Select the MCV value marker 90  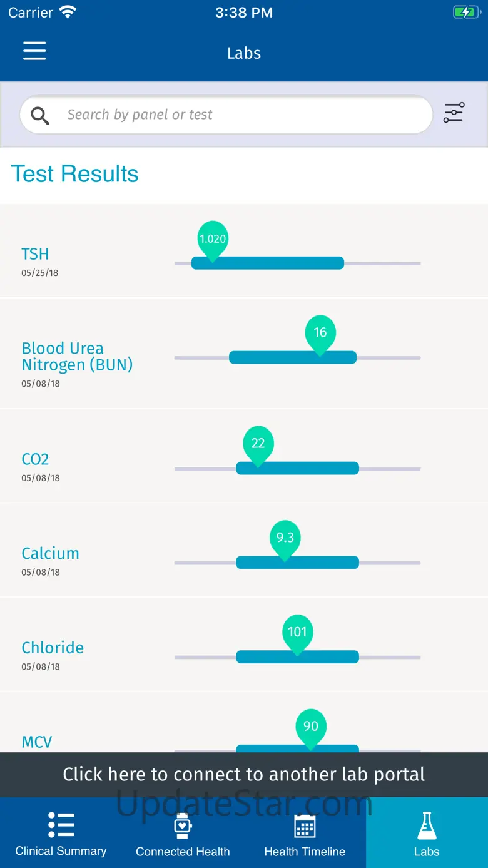311,728
